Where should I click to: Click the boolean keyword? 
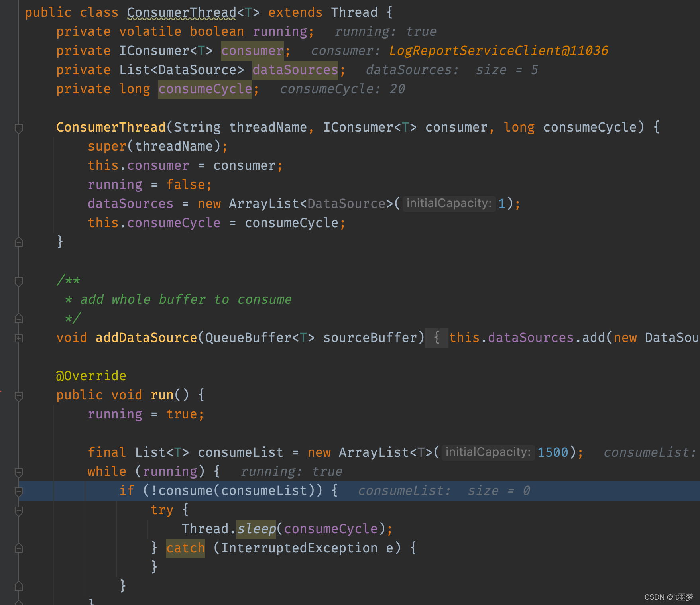tap(216, 31)
